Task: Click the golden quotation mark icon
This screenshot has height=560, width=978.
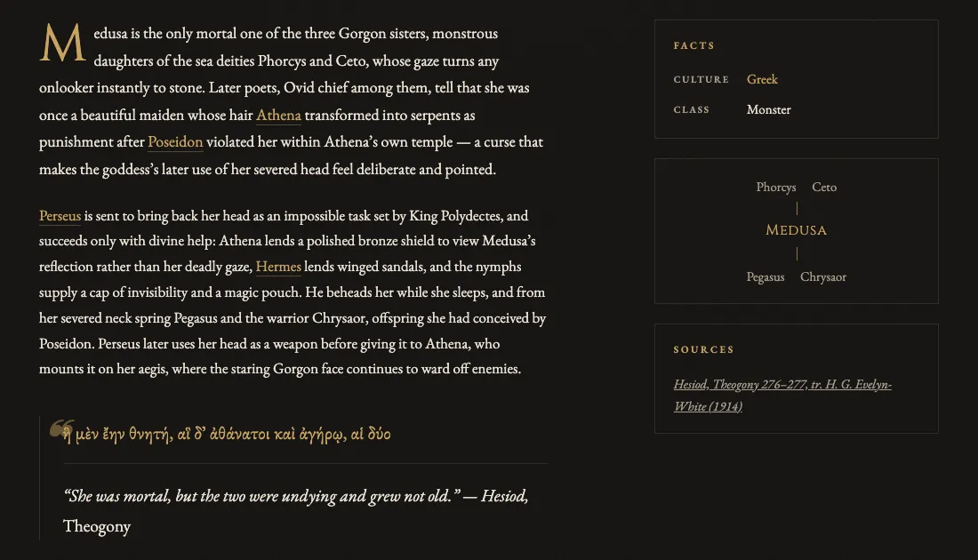Action: coord(61,429)
